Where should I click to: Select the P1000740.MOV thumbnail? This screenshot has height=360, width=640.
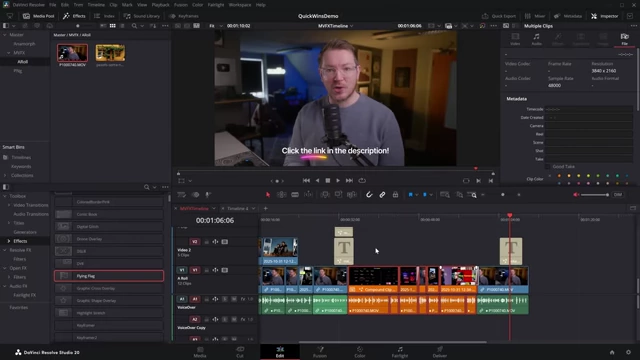coord(72,53)
